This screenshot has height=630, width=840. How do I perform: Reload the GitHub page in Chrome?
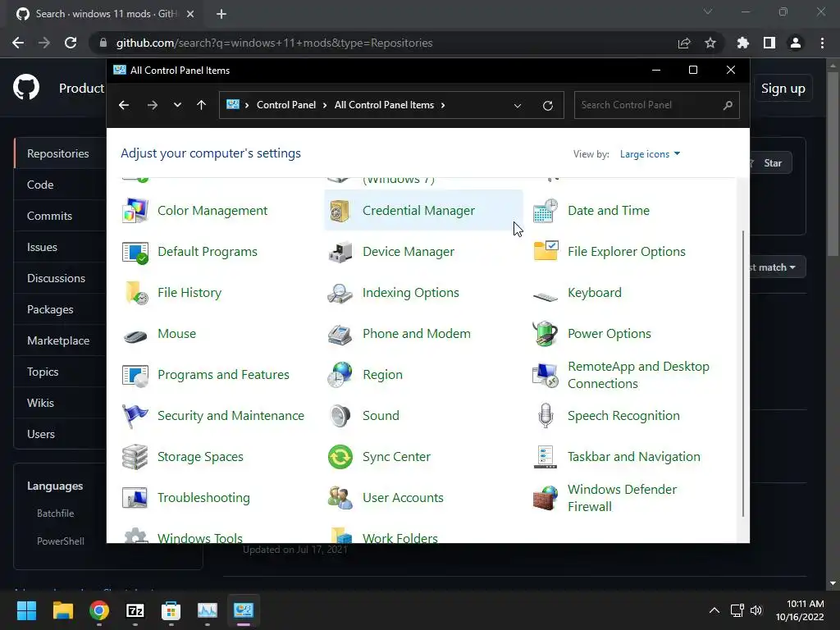pos(71,43)
